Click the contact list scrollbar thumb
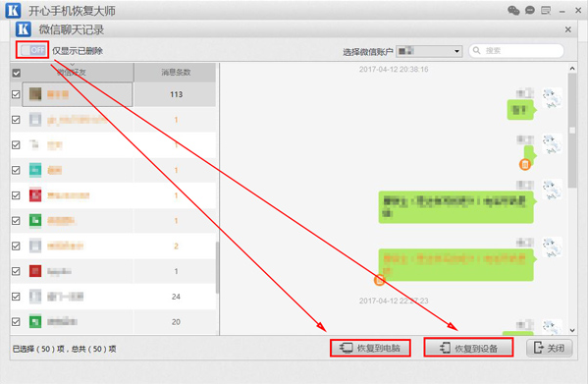The height and width of the screenshot is (384, 588). click(x=217, y=268)
